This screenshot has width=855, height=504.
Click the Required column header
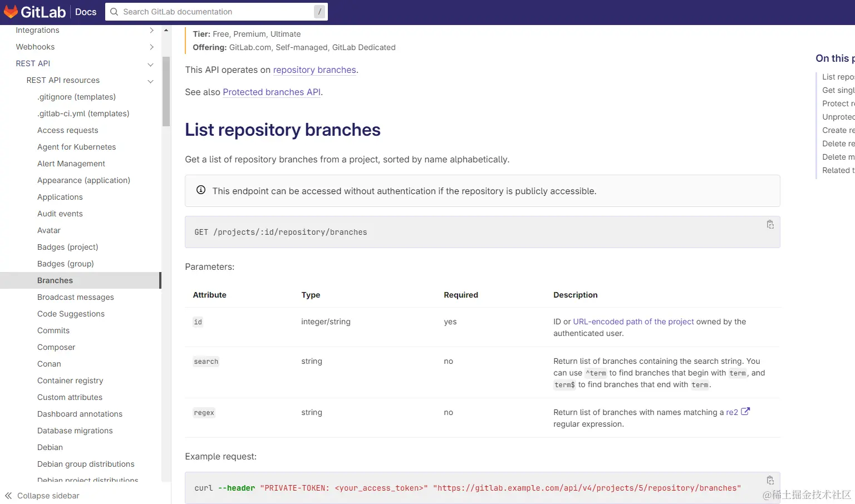[x=460, y=295]
